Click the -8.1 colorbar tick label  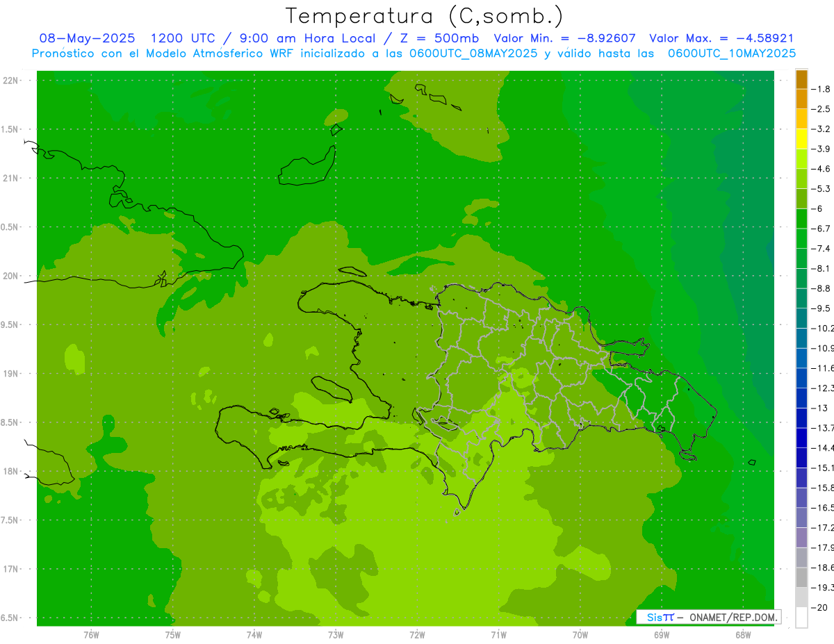pyautogui.click(x=821, y=268)
